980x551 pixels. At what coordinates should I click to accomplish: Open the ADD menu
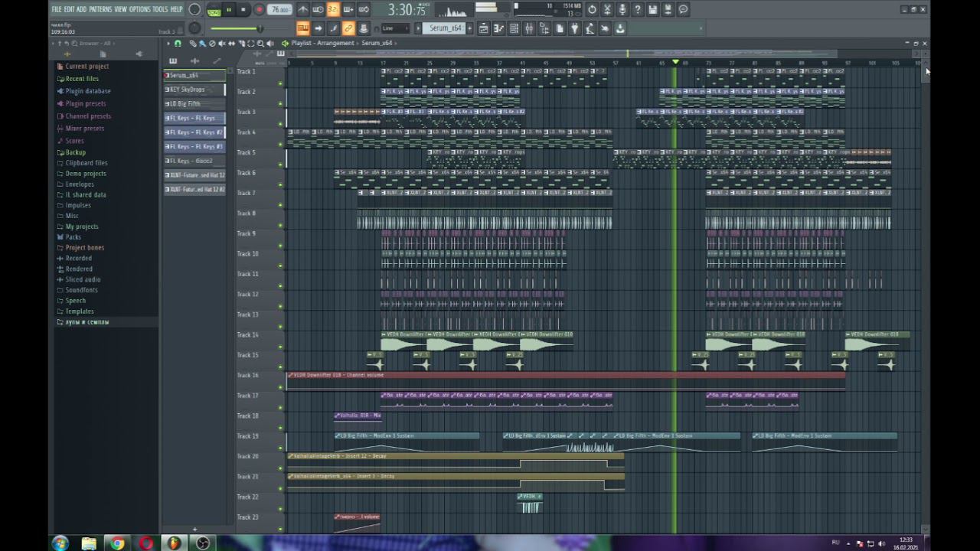(81, 9)
